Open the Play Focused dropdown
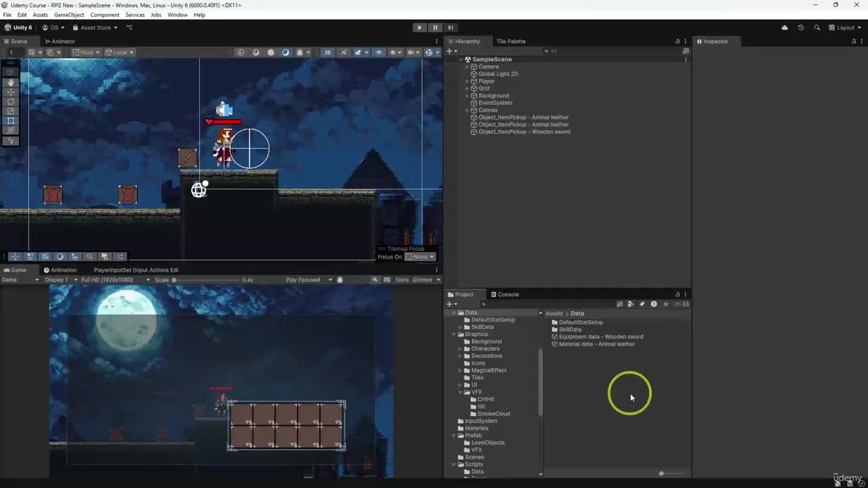 pos(309,280)
